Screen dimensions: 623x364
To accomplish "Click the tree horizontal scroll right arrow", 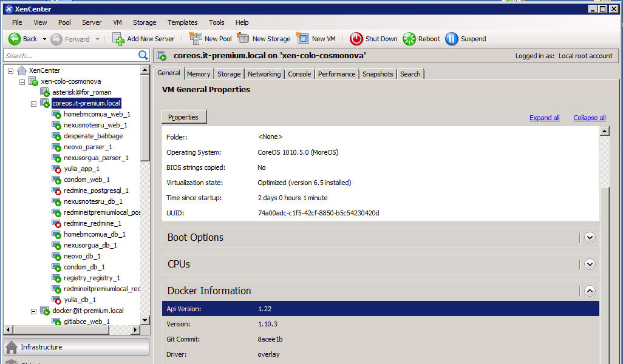I will coord(135,329).
